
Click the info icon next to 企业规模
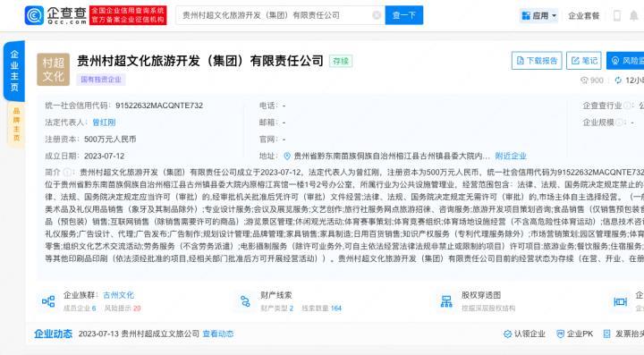click(x=619, y=123)
